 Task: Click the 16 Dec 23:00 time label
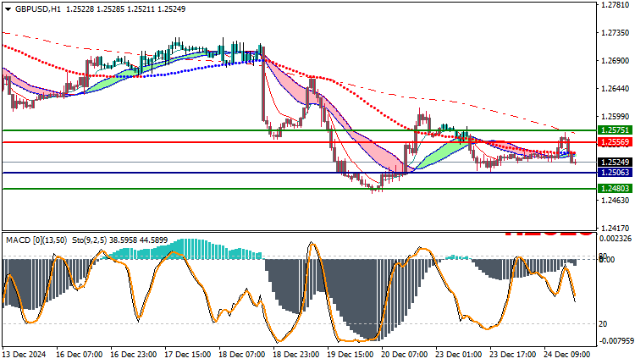click(x=133, y=355)
